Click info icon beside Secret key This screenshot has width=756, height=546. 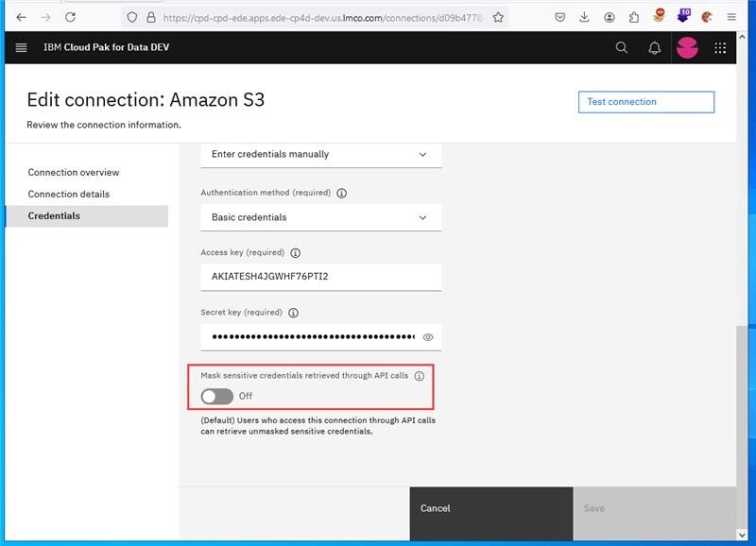[293, 313]
